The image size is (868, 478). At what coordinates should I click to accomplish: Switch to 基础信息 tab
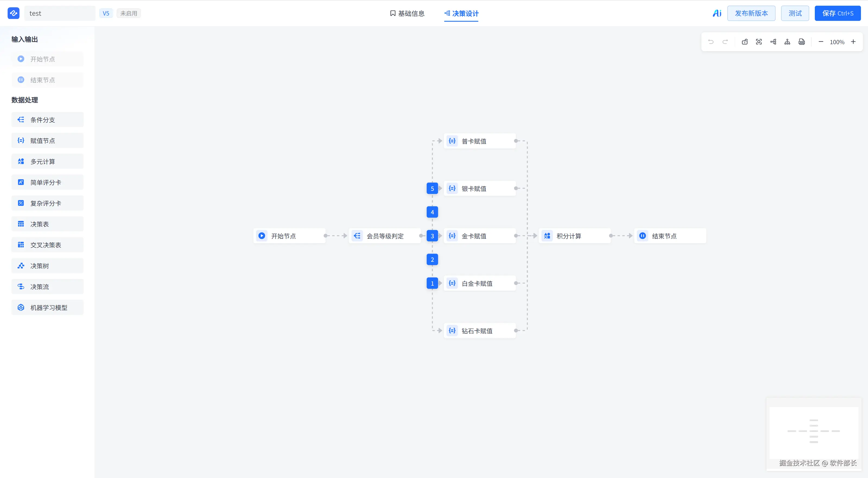click(x=407, y=14)
